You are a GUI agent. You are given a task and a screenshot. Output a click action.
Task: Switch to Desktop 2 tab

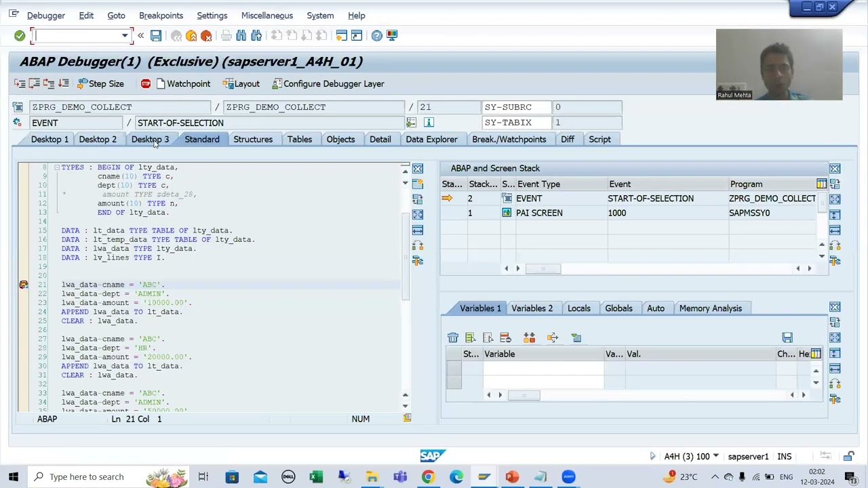coord(98,139)
